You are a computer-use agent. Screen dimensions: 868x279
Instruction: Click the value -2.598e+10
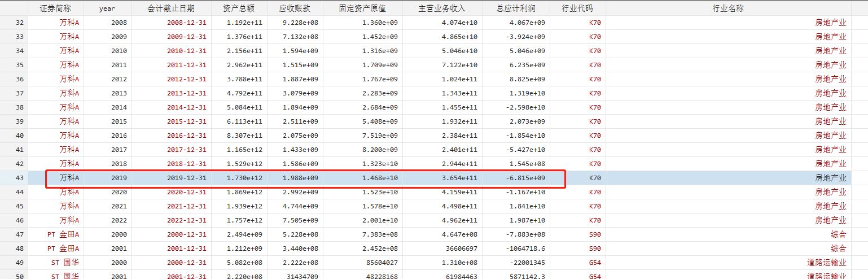point(525,107)
